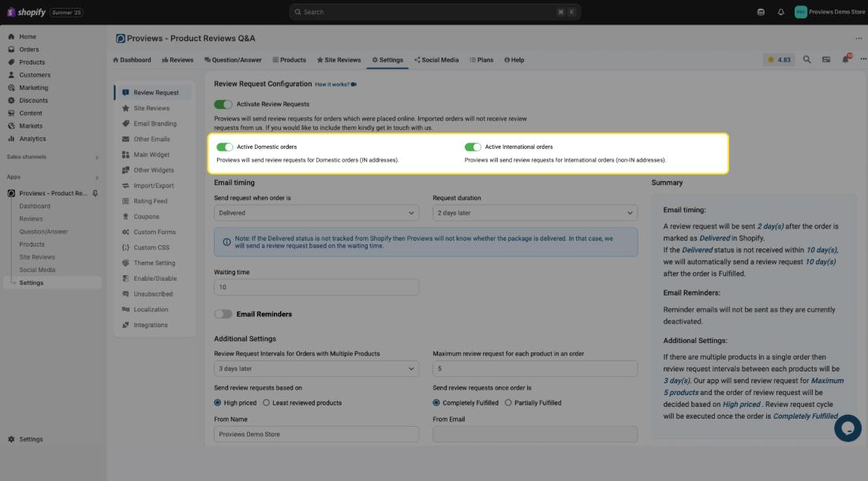Enable the Email Reminders toggle
Image resolution: width=868 pixels, height=481 pixels.
click(x=223, y=314)
